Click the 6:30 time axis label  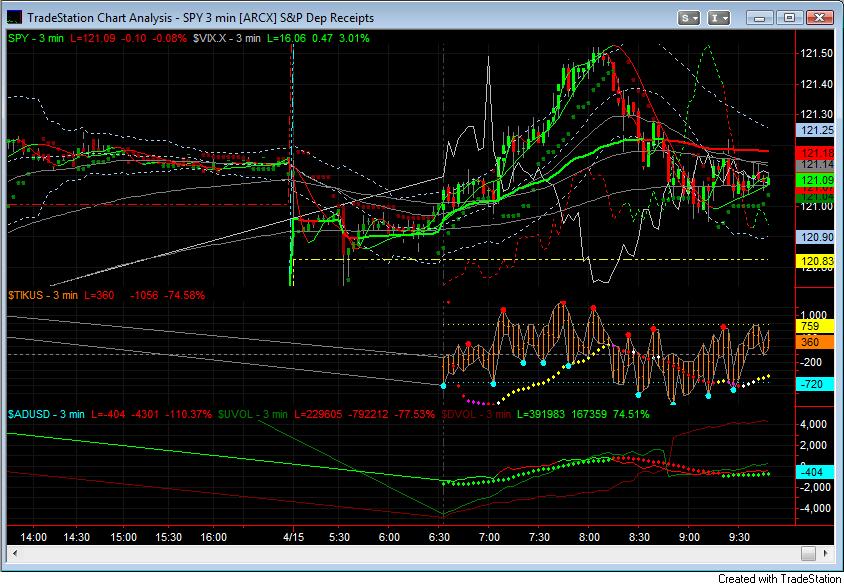tap(439, 538)
